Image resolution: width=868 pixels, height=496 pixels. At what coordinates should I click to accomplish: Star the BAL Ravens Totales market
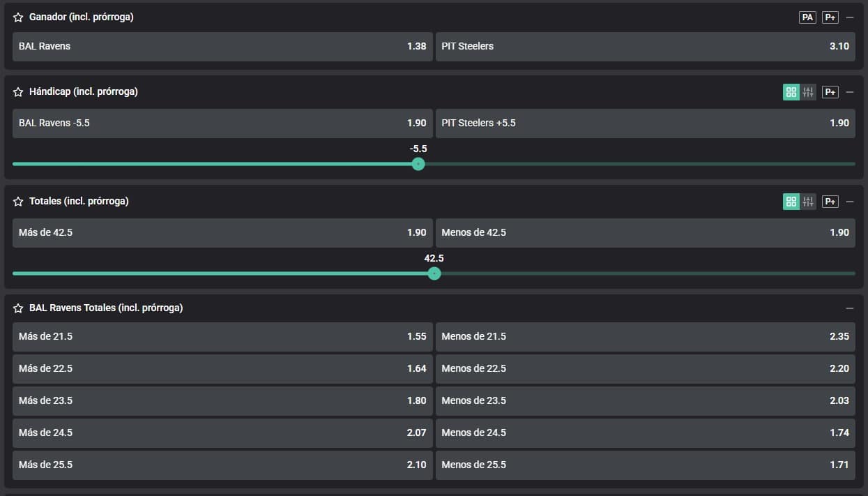[18, 308]
